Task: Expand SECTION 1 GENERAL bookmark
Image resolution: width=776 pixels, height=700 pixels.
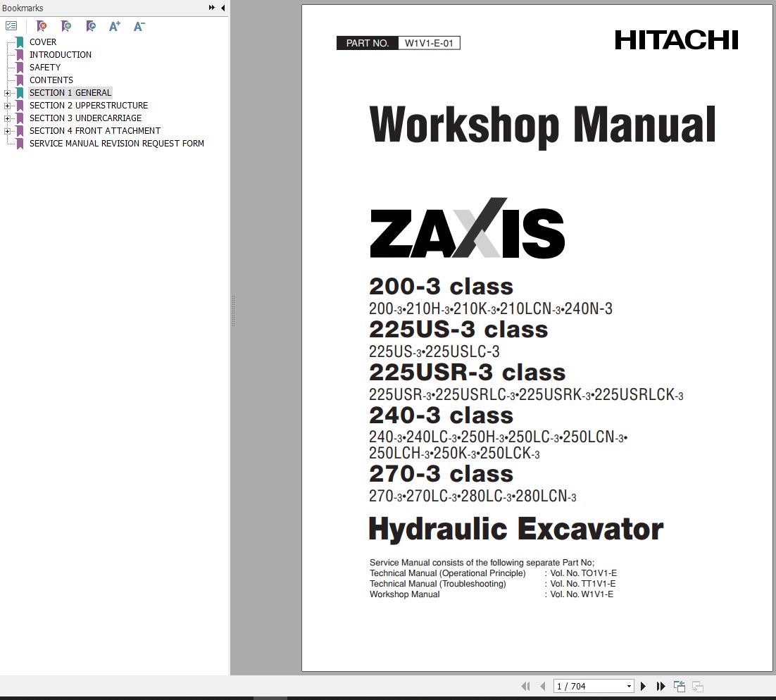Action: pyautogui.click(x=7, y=93)
